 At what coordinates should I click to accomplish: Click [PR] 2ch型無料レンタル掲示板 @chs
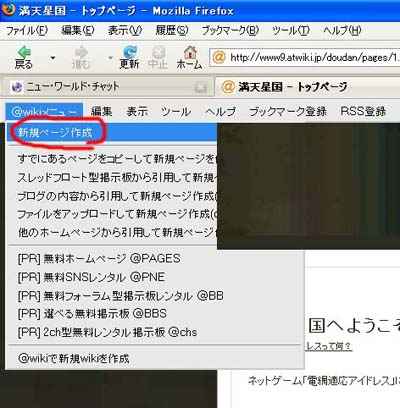point(107,332)
